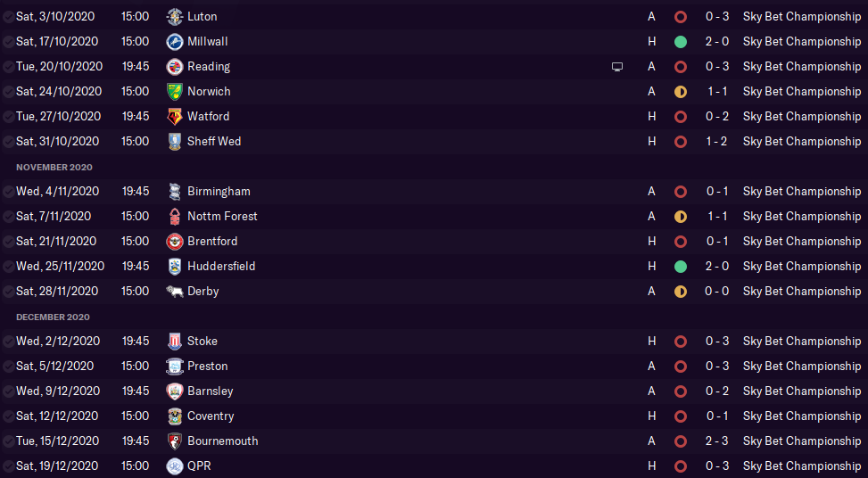Image resolution: width=868 pixels, height=478 pixels.
Task: Open the 2 - 3 Bournemouth match result
Action: 718,441
